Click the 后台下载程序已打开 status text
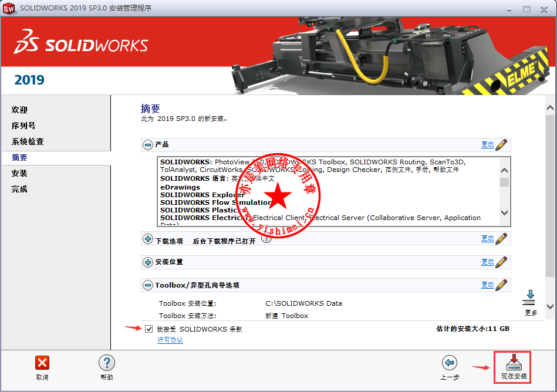 pos(224,241)
